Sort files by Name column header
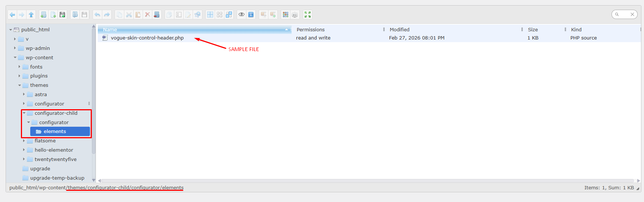 (x=194, y=29)
